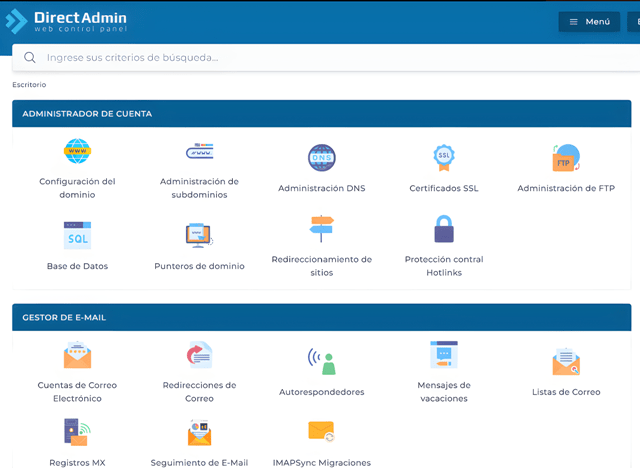Open the Administración de subdominios icon
Viewport: 640px width, 468px height.
tap(199, 151)
